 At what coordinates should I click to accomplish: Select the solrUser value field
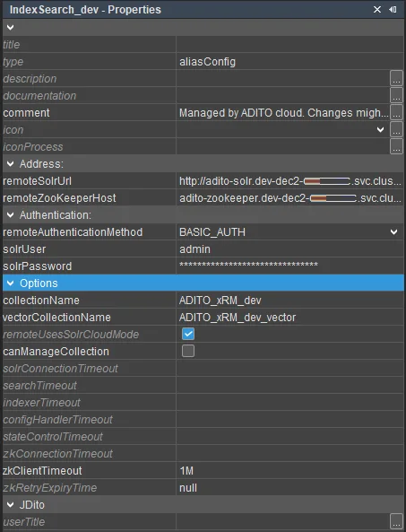pos(289,249)
